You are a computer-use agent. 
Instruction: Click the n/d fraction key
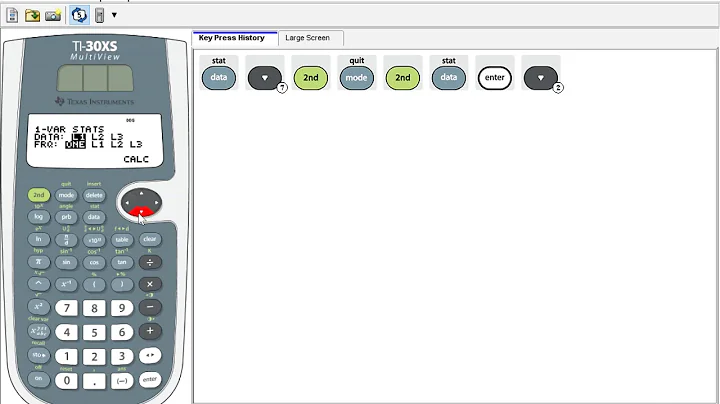click(66, 239)
